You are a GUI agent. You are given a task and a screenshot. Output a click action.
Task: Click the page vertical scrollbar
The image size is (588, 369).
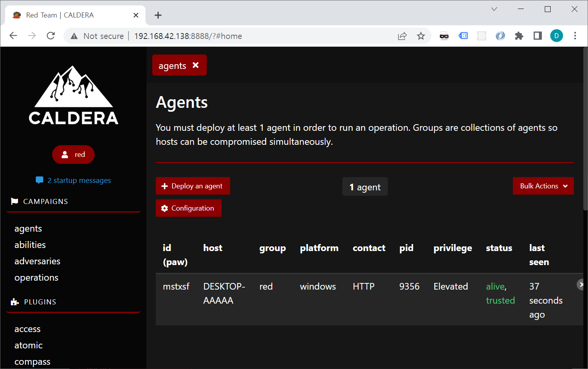click(x=585, y=128)
